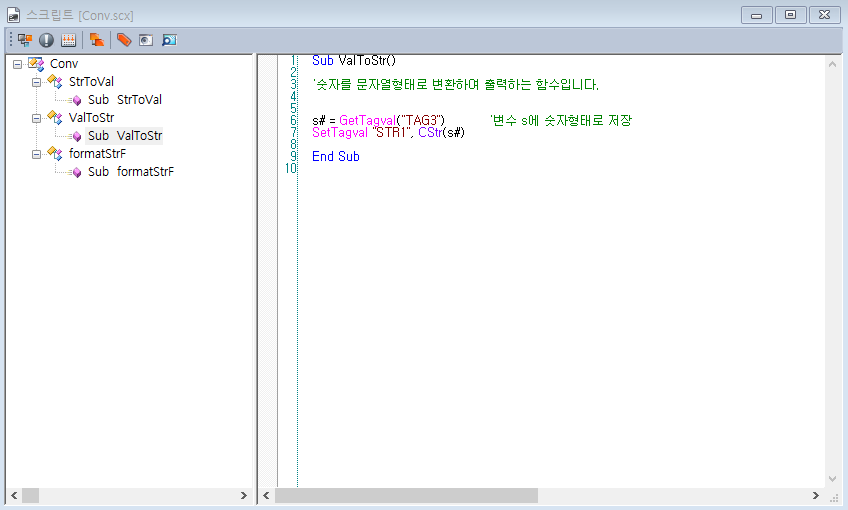
Task: Click the green comment on line 3
Action: pos(455,84)
